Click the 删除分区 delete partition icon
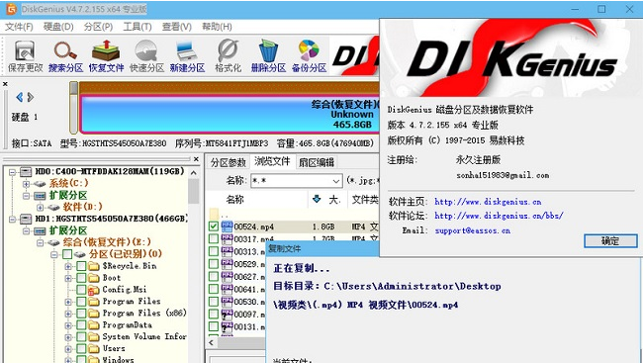644x363 pixels. tap(268, 51)
